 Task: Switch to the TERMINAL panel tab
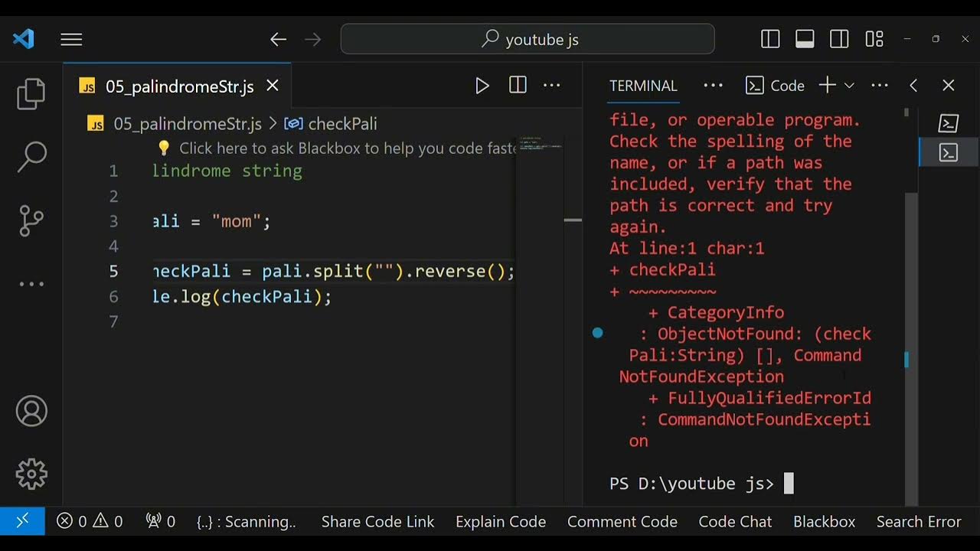pos(643,86)
